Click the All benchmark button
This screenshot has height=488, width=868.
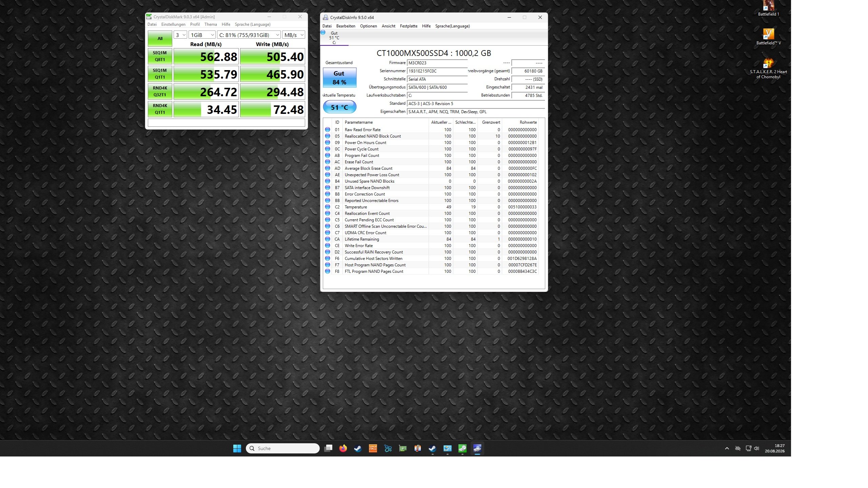pyautogui.click(x=160, y=39)
